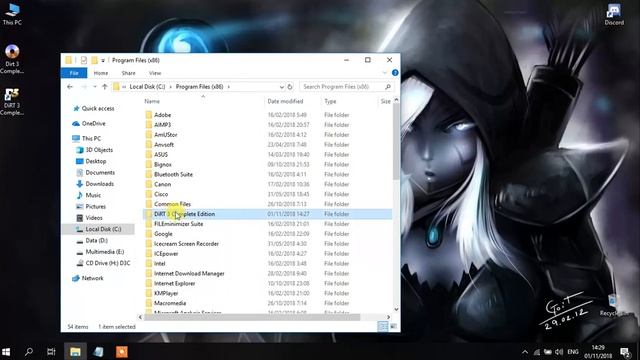
Task: Open taskbar Search
Action: point(29,351)
